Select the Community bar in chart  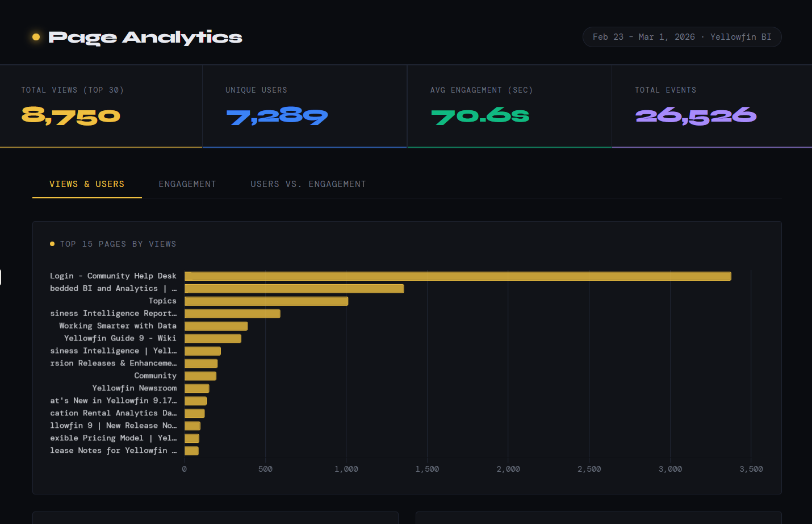[x=200, y=376]
